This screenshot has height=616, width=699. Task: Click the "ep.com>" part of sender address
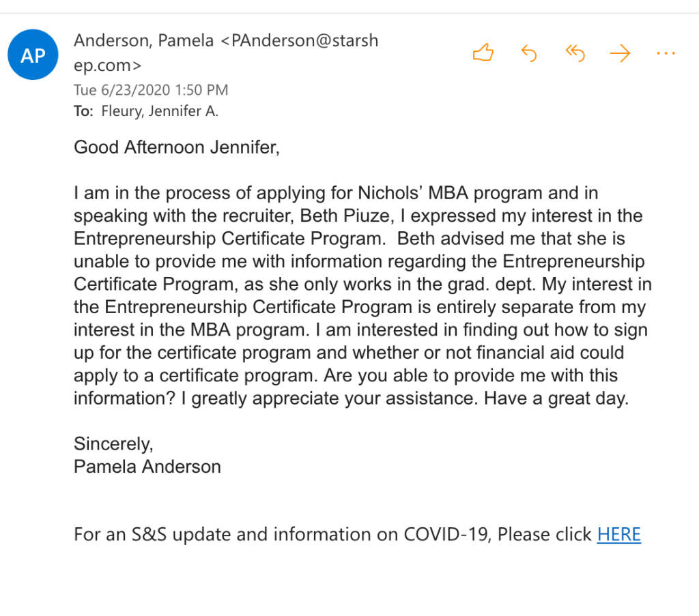click(x=108, y=65)
